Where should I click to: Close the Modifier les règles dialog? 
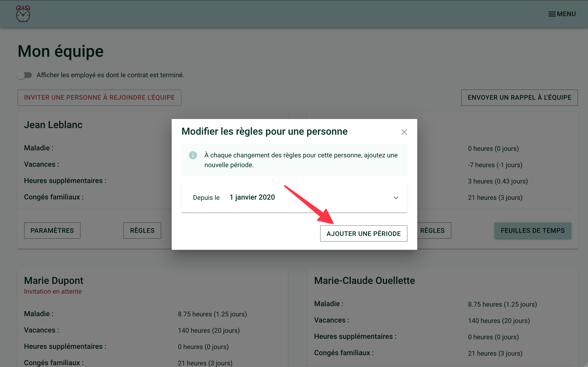tap(404, 132)
